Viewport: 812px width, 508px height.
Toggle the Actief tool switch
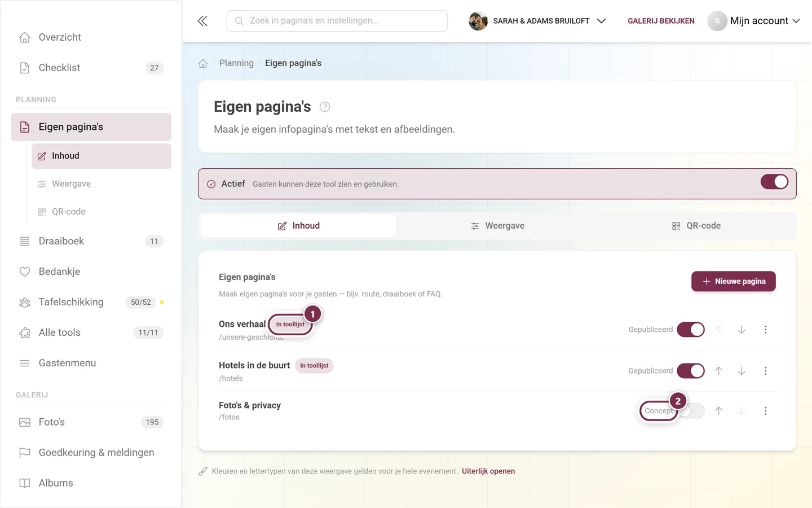click(774, 182)
